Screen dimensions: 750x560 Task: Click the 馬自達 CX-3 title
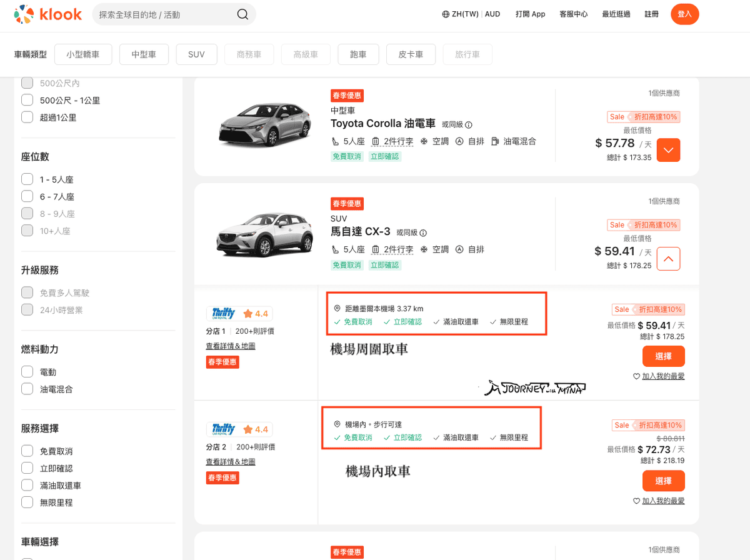pyautogui.click(x=361, y=232)
